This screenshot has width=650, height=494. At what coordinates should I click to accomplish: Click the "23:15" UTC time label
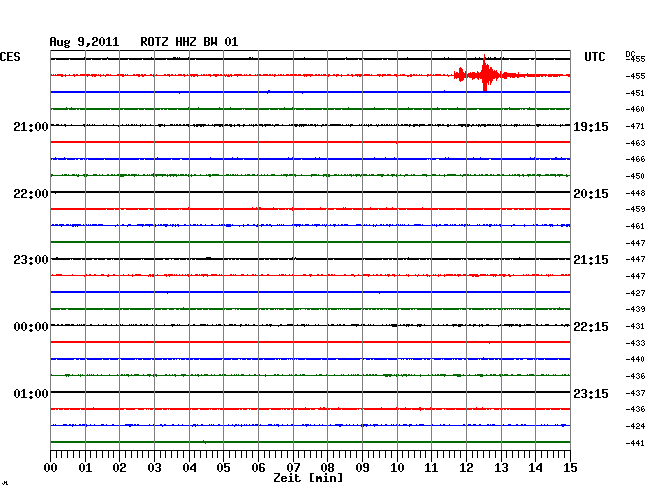[x=591, y=393]
